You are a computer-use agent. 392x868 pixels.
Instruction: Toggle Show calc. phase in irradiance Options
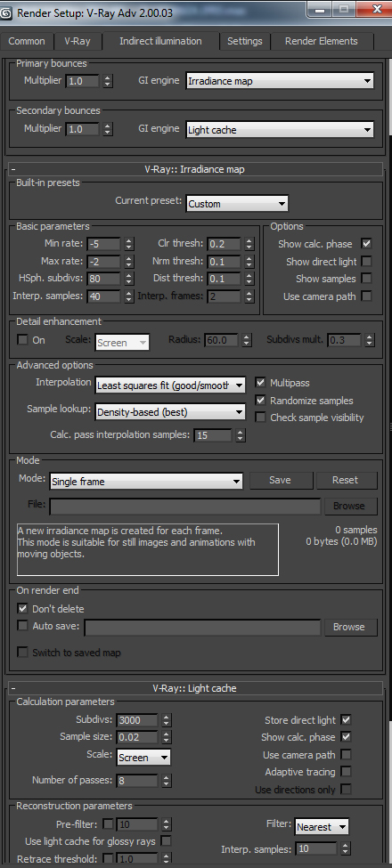[366, 244]
